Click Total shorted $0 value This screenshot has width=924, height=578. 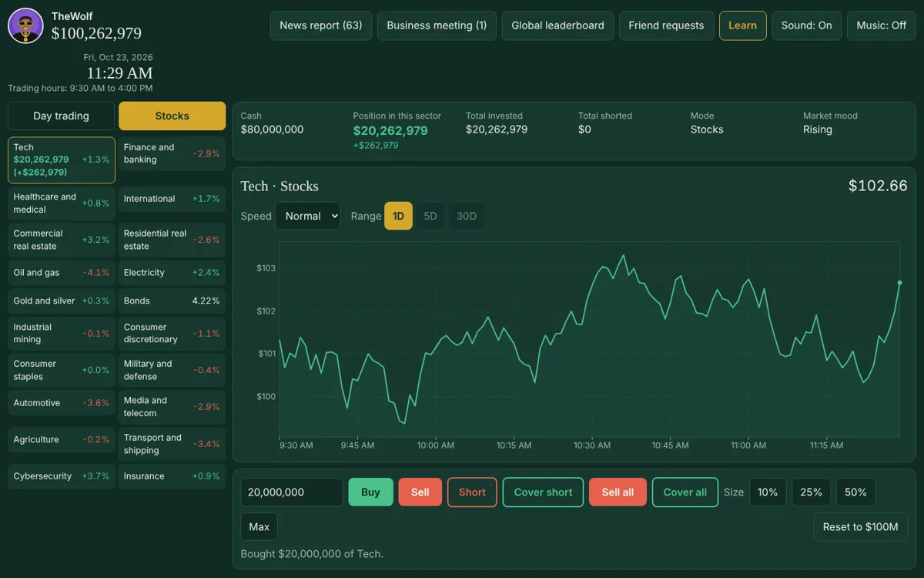tap(584, 129)
